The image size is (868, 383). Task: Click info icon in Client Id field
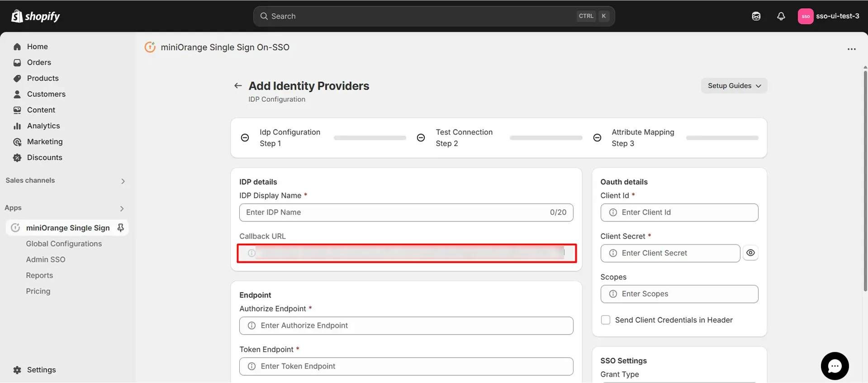[613, 212]
